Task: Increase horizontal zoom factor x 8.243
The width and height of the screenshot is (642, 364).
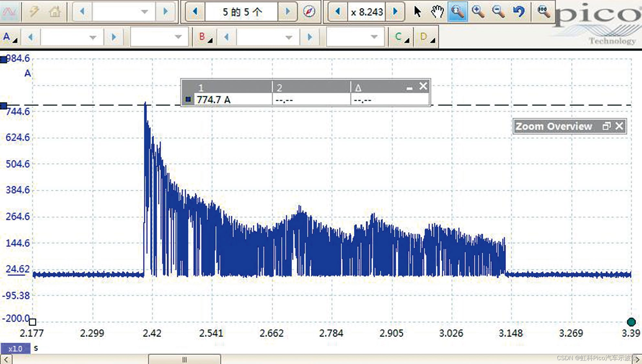Action: [x=395, y=12]
